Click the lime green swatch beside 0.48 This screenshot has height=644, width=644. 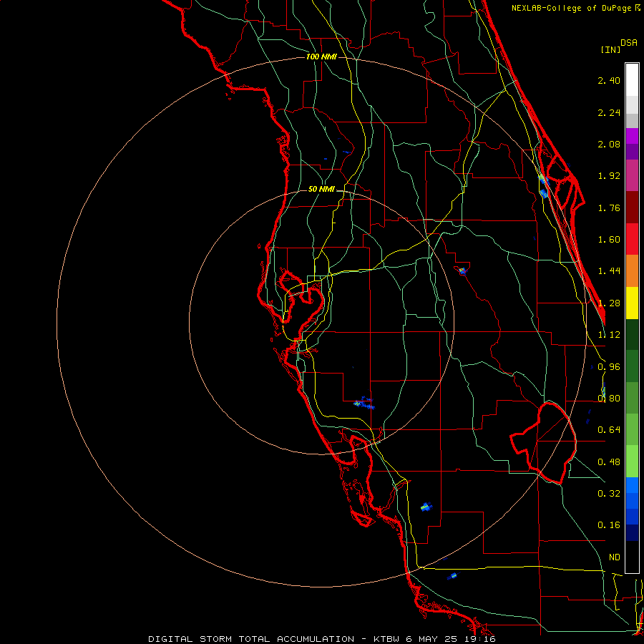pyautogui.click(x=632, y=462)
